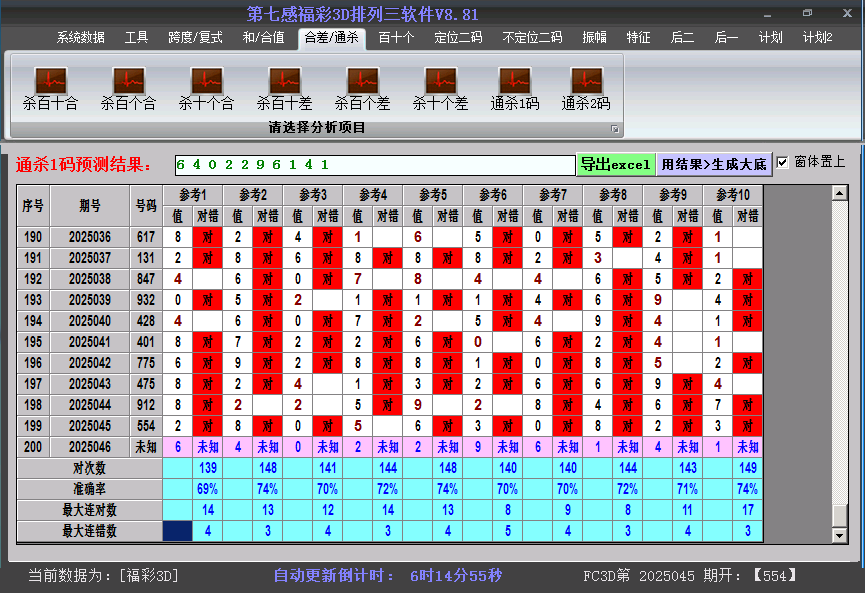Switch to the 计划2 tab
Viewport: 865px width, 593px height.
coord(818,38)
